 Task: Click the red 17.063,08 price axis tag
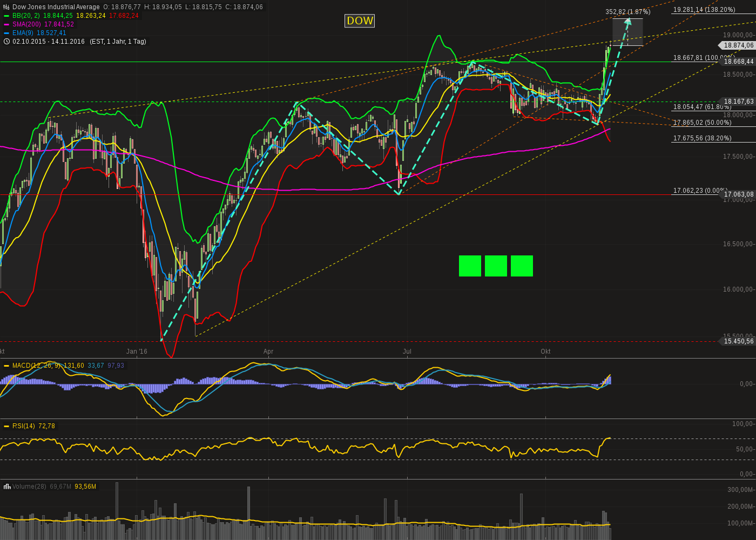pos(738,194)
